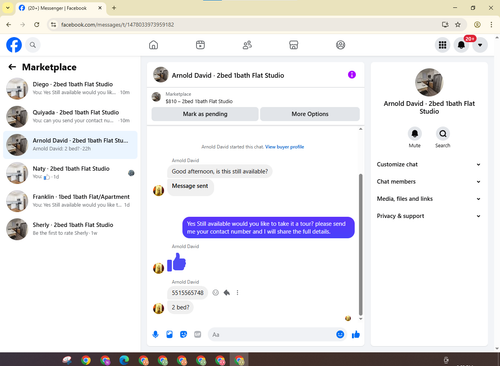Choose a GIF icon
Screen dimensions: 500x366
pos(198,334)
